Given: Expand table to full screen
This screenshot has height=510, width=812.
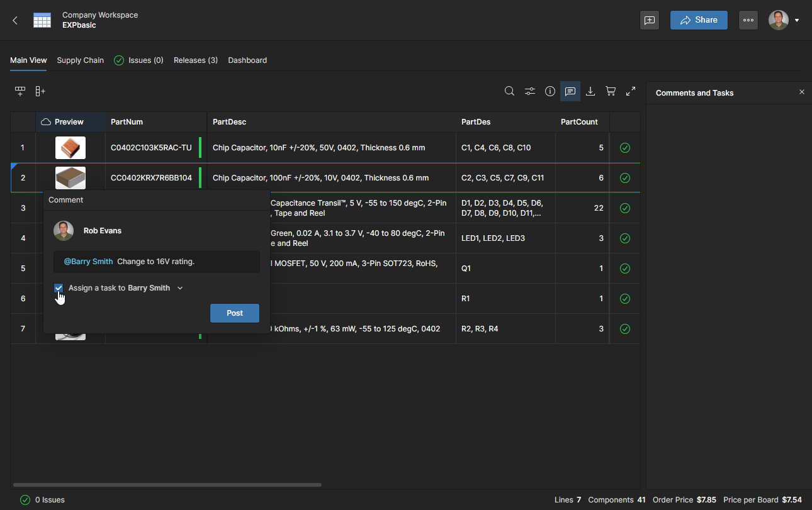Looking at the screenshot, I should (x=631, y=91).
